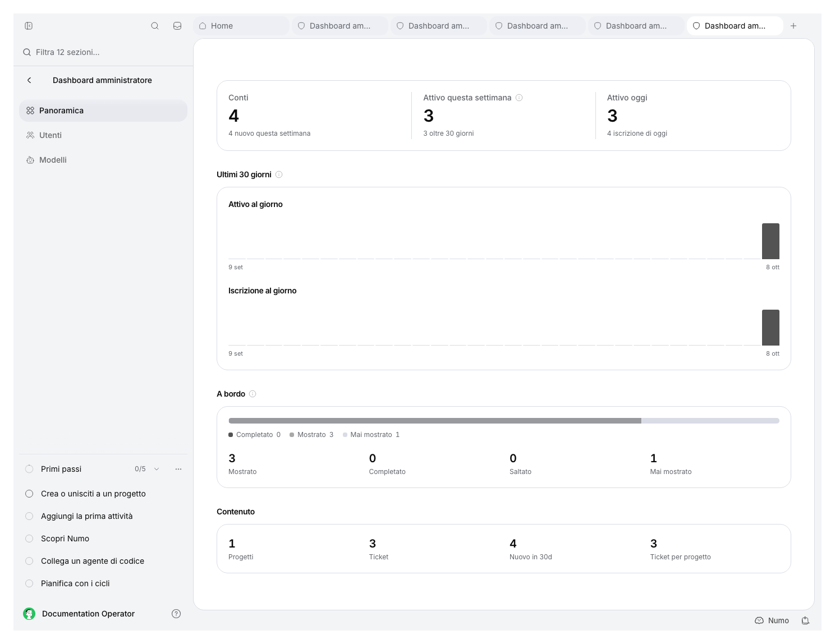Screen dimensions: 835x644
Task: Open Utenti section in sidebar
Action: pos(103,135)
